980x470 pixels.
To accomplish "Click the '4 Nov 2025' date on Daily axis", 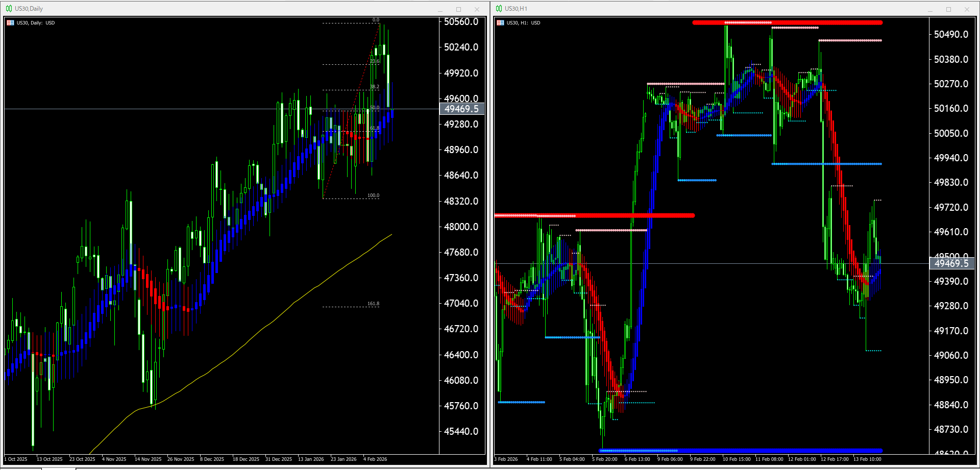I will [x=114, y=459].
